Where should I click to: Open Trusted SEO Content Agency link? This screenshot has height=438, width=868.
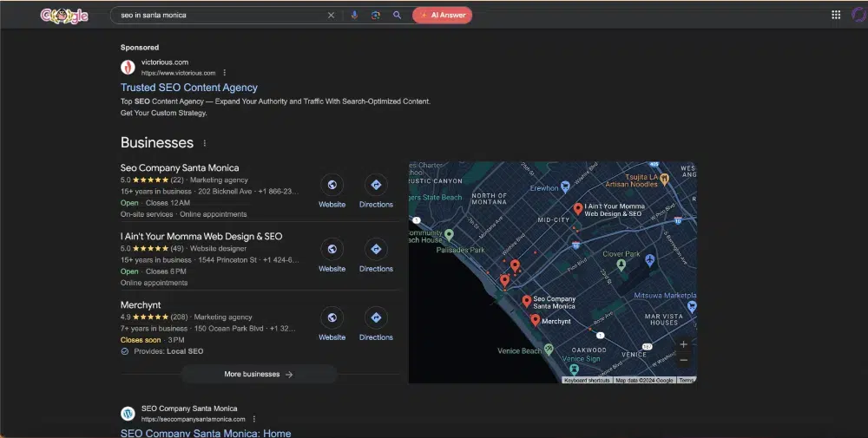tap(188, 88)
